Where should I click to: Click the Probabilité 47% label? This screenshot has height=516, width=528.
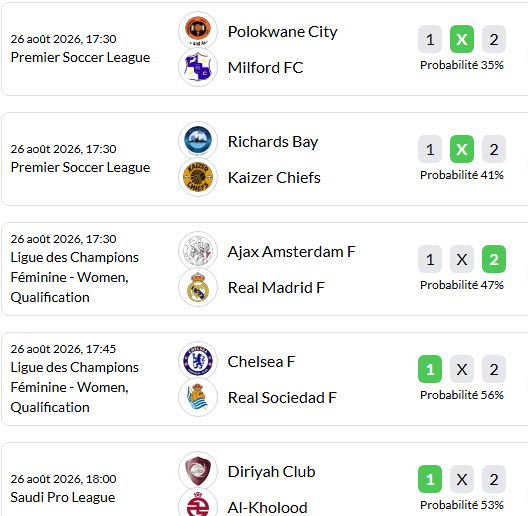[462, 285]
